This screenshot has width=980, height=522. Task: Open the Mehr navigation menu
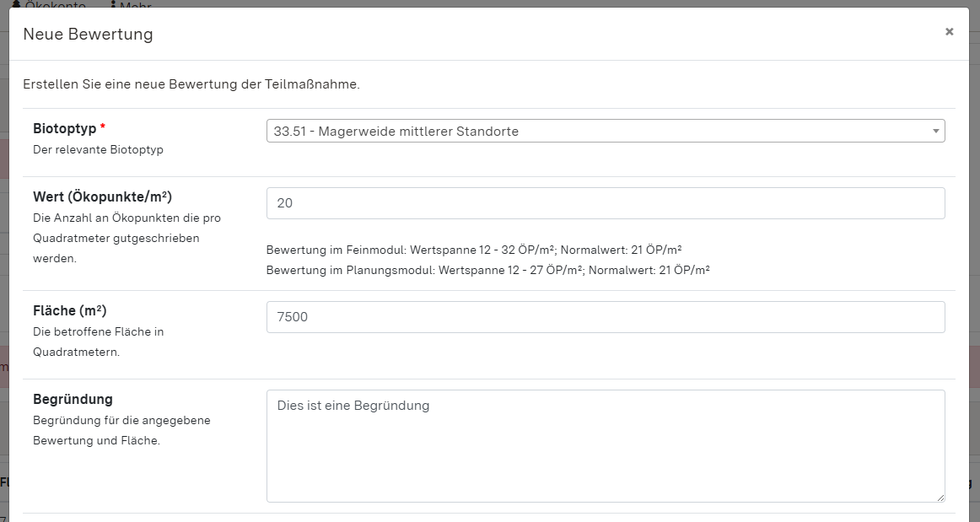tap(135, 5)
